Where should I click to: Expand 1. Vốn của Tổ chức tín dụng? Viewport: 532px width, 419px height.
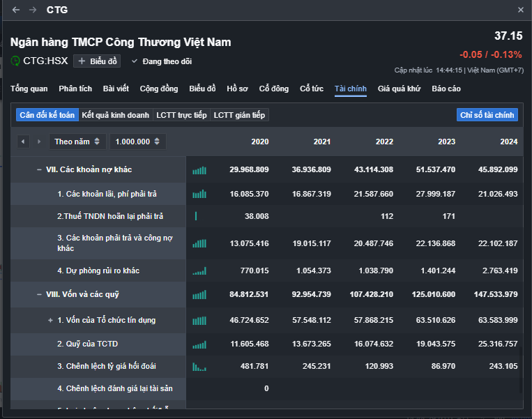point(50,320)
